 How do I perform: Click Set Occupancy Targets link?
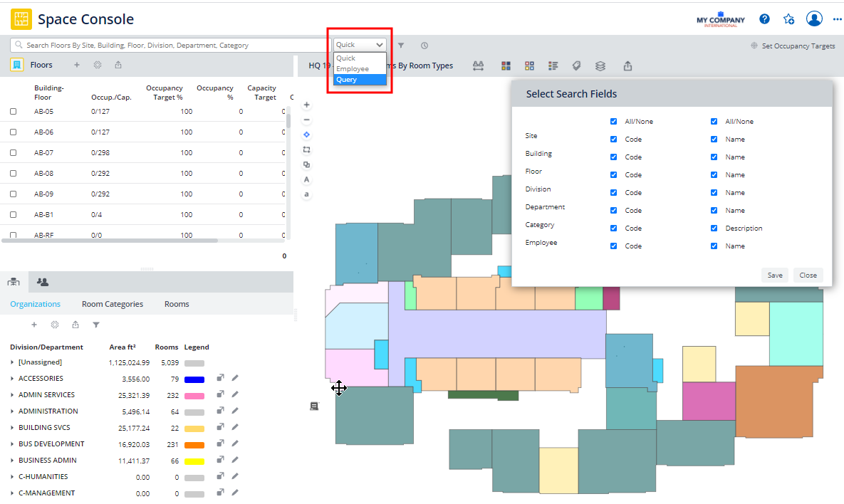(x=798, y=46)
